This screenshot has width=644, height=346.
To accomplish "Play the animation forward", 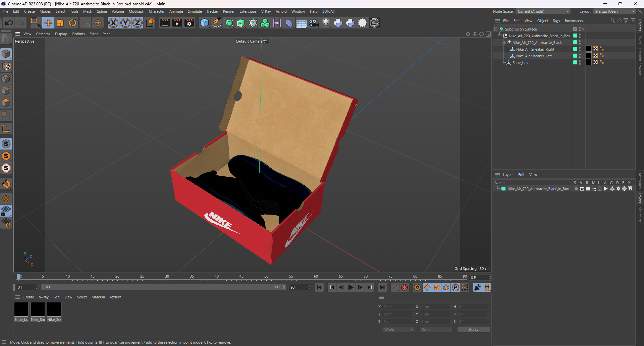I will pos(351,287).
